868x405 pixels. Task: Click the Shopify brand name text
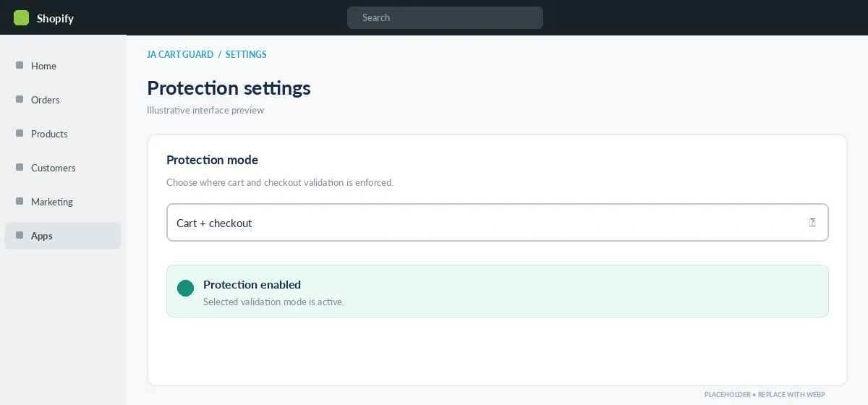56,18
